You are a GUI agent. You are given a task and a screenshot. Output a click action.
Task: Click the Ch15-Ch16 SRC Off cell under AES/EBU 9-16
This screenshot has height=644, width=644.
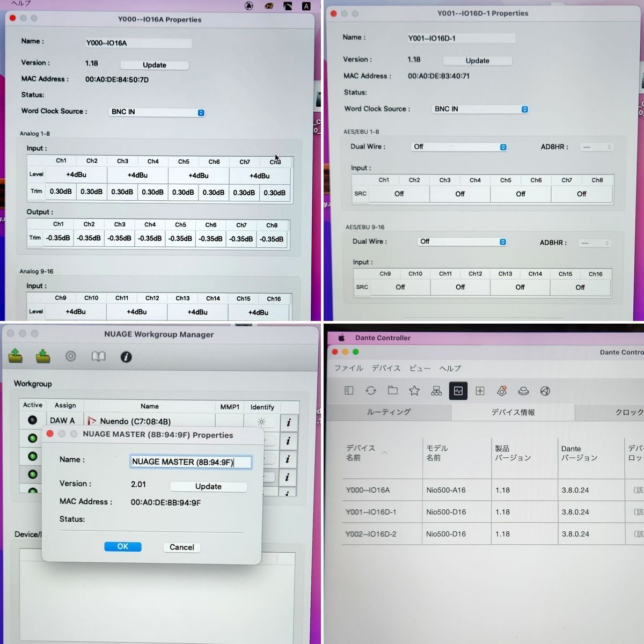tap(580, 288)
